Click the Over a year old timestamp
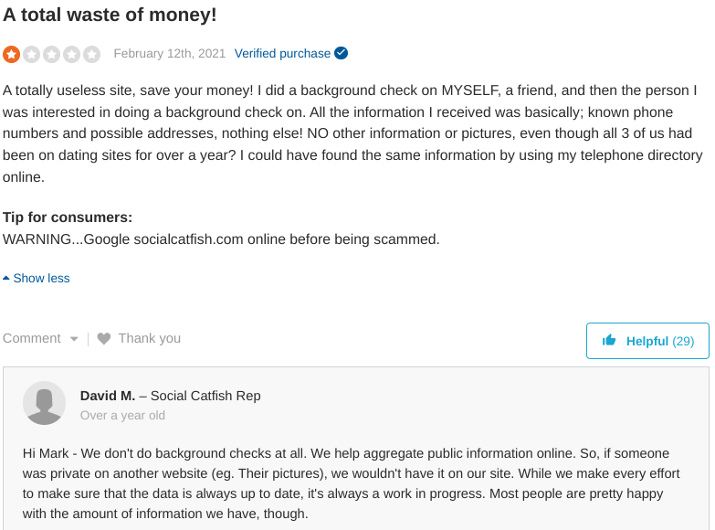The width and height of the screenshot is (715, 530). (x=123, y=416)
